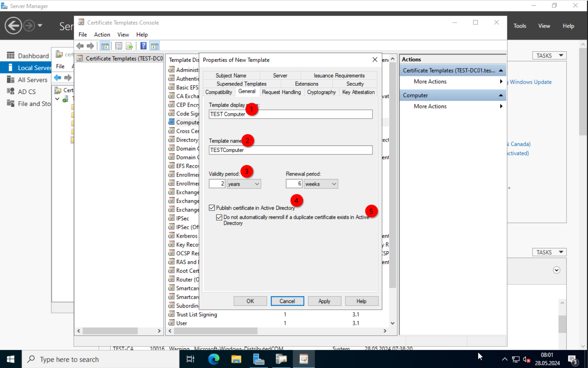Screen dimensions: 588x368
Task: Click the Export List toolbar icon
Action: click(x=129, y=46)
